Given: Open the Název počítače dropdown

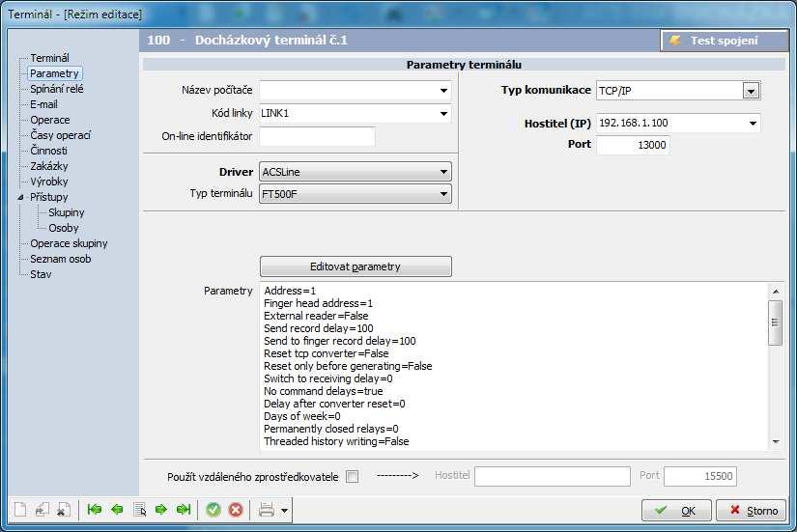Looking at the screenshot, I should click(x=443, y=91).
